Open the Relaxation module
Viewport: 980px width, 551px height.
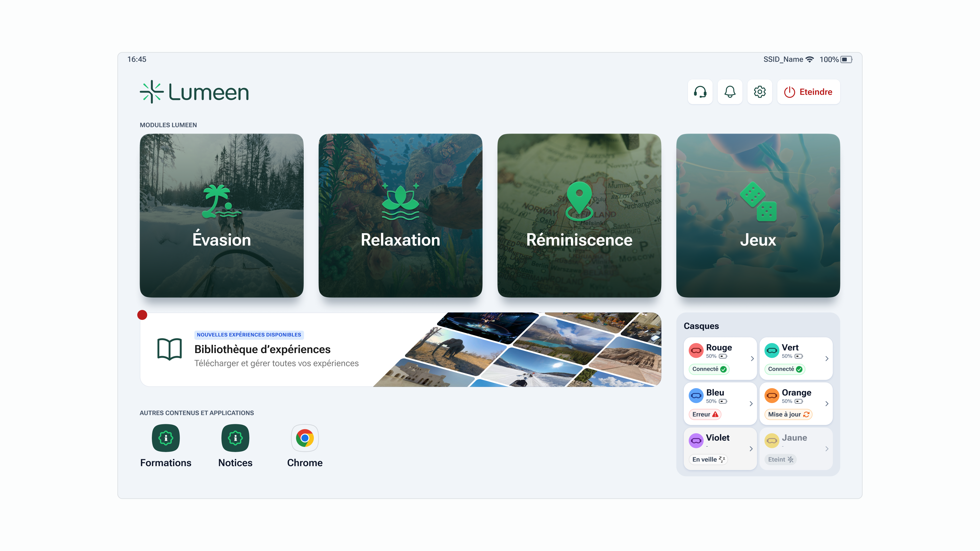[x=400, y=215]
